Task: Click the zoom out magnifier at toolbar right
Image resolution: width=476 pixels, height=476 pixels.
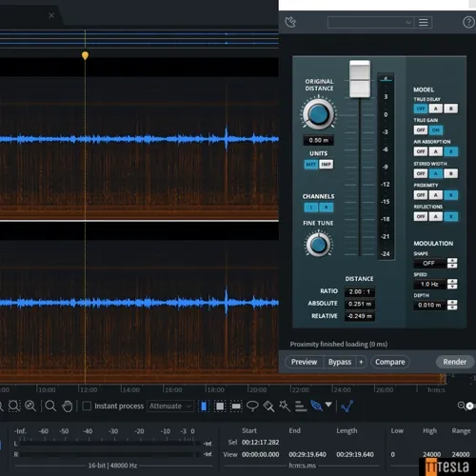Action: (461, 406)
